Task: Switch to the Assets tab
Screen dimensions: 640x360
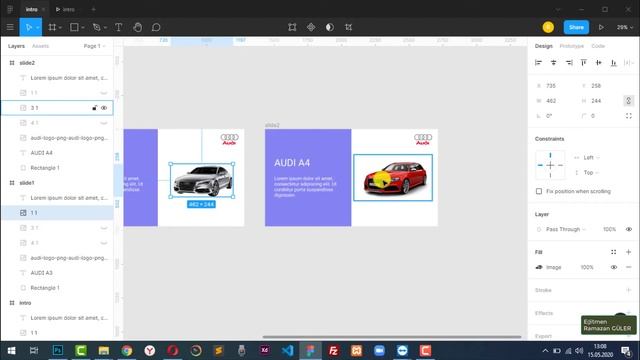Action: (40, 46)
